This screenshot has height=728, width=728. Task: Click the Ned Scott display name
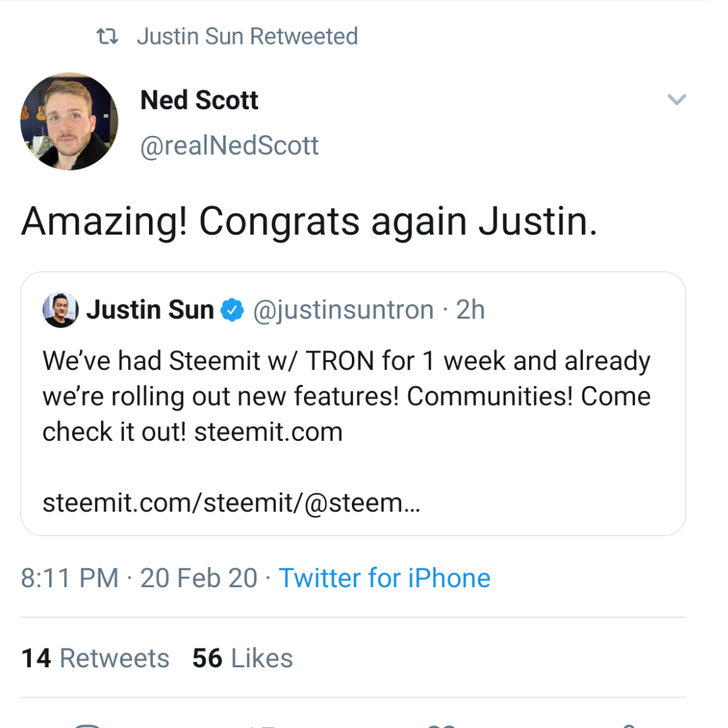(x=199, y=100)
